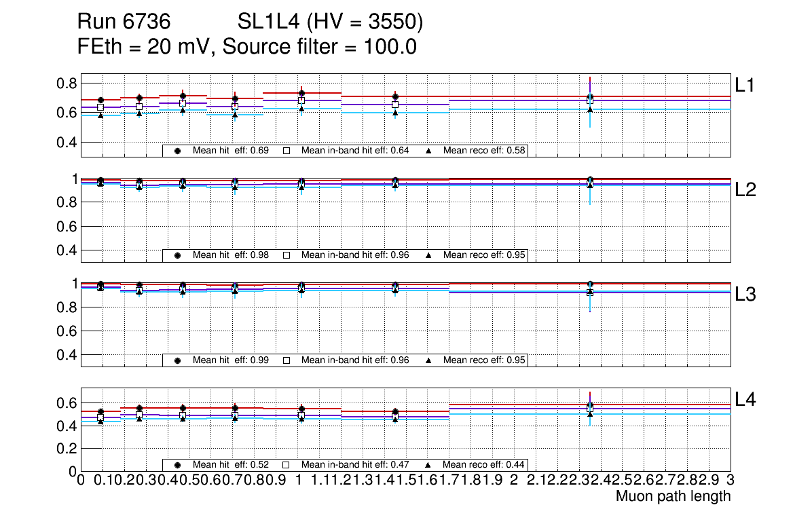Click the filled circle marker in L1 legend

(178, 151)
